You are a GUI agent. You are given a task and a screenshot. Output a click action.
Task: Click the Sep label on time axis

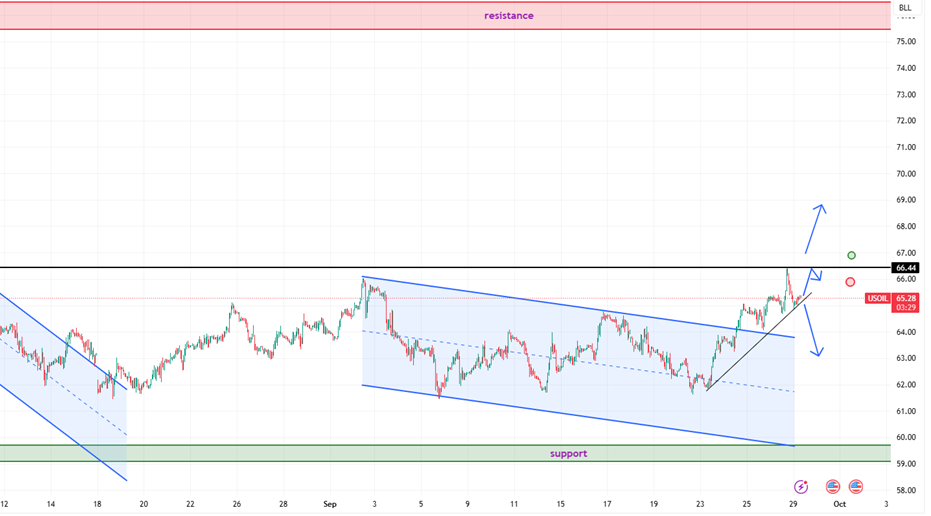328,505
